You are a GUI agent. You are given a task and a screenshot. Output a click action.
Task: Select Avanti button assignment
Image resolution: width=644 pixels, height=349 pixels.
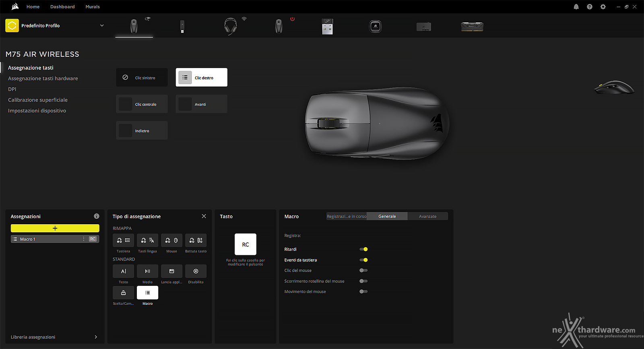click(x=202, y=104)
